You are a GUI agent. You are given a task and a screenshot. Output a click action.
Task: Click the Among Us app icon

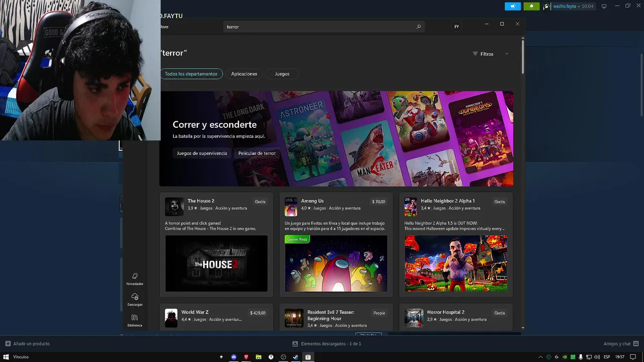[291, 207]
